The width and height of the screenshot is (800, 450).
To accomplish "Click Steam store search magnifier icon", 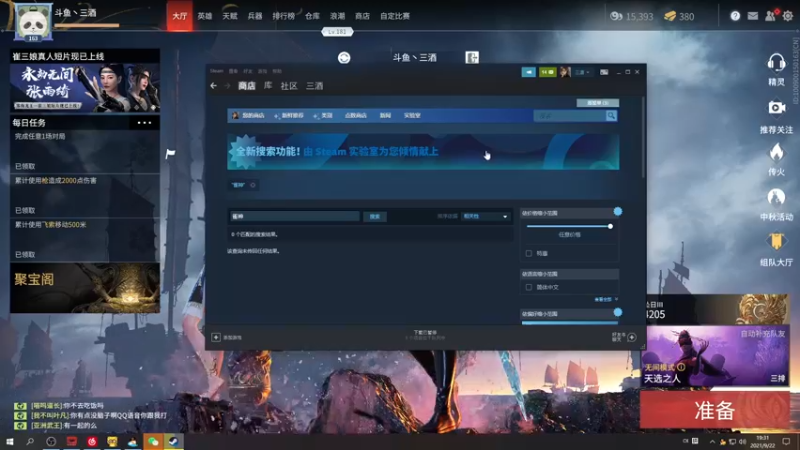I will [x=611, y=116].
